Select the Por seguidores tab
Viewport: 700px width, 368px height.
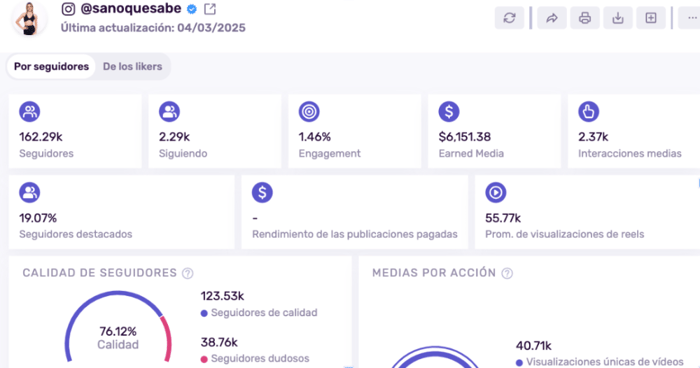[x=51, y=67]
